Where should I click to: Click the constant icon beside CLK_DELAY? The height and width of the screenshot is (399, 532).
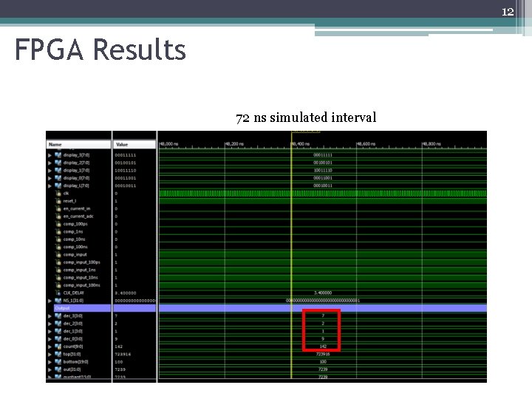tap(58, 293)
